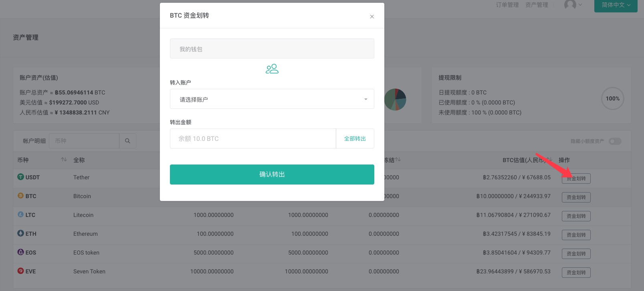Click 资金划转 in the BTC row
This screenshot has width=644, height=291.
576,197
